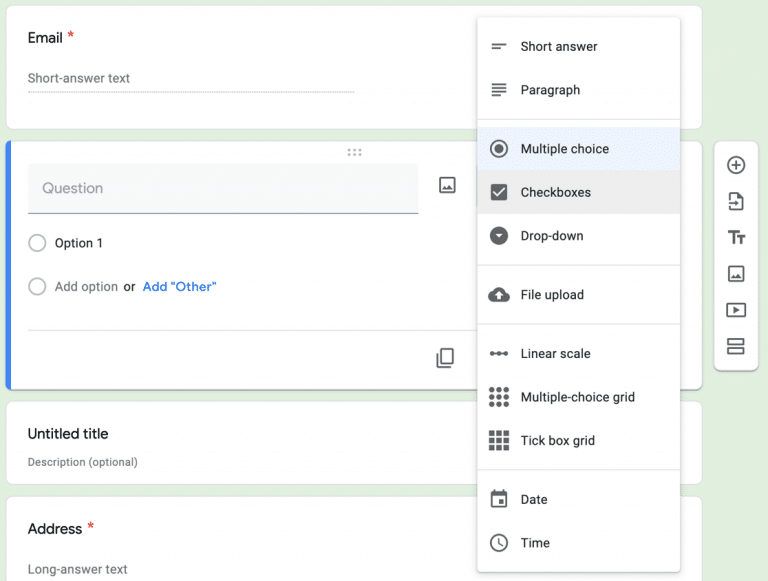
Task: Select Linear scale question type
Action: pyautogui.click(x=578, y=354)
